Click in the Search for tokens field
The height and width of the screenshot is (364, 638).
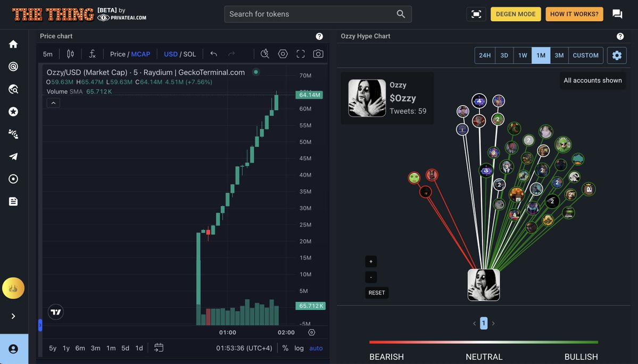click(x=311, y=14)
